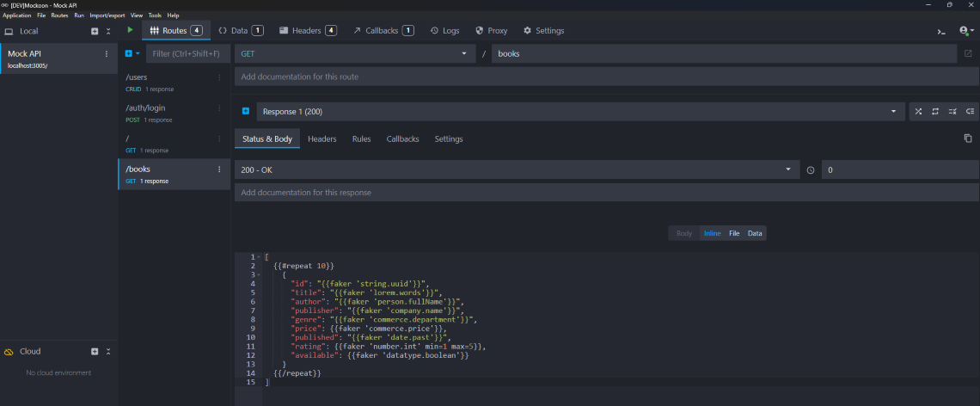The image size is (980, 406).
Task: Expand the Response 1 (200) selector
Action: click(x=569, y=112)
